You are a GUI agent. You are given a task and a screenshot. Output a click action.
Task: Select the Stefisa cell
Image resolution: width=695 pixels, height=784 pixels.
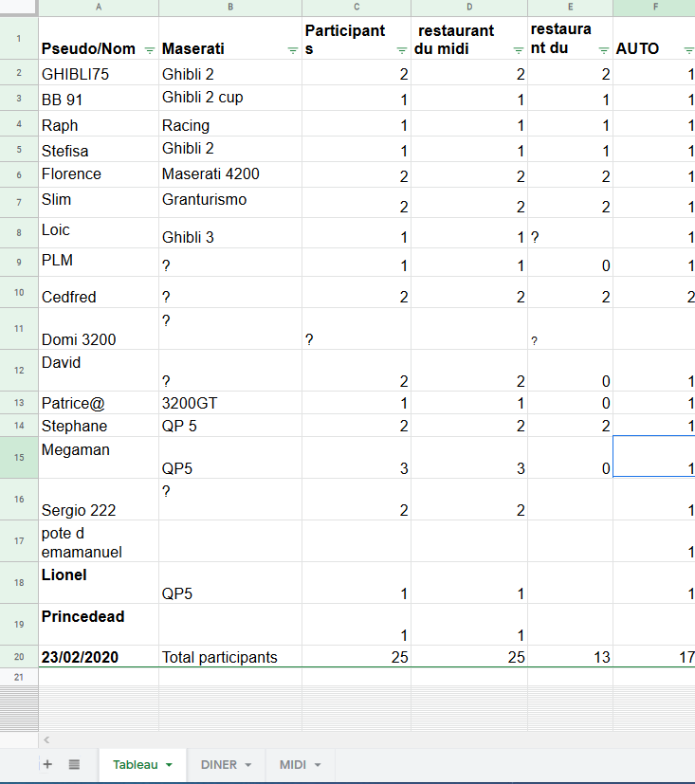tap(99, 150)
